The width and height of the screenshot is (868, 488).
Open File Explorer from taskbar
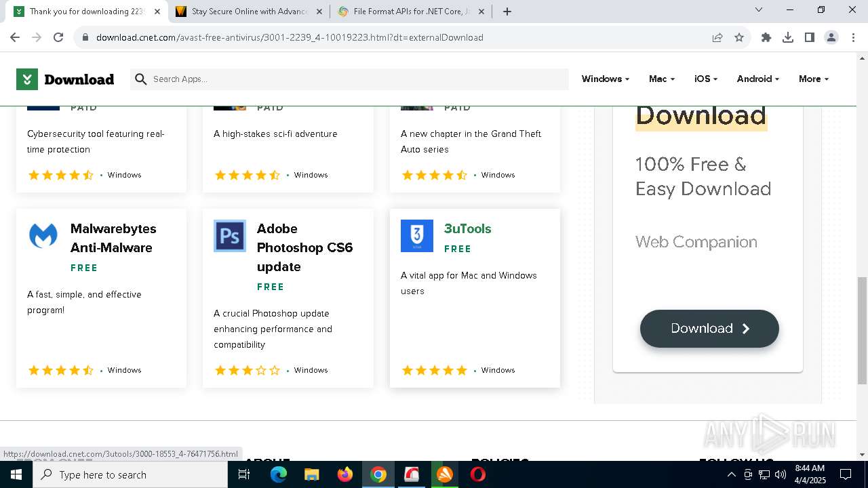coord(312,474)
